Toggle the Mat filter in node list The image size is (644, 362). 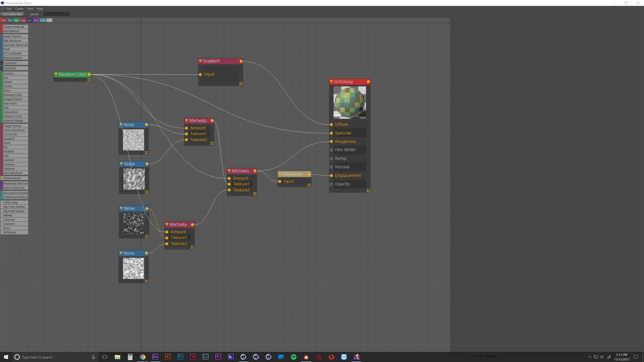[x=4, y=20]
